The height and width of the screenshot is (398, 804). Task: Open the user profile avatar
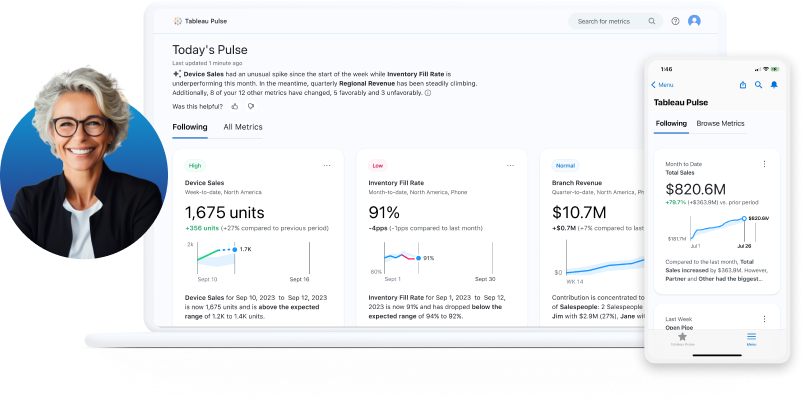click(x=694, y=21)
